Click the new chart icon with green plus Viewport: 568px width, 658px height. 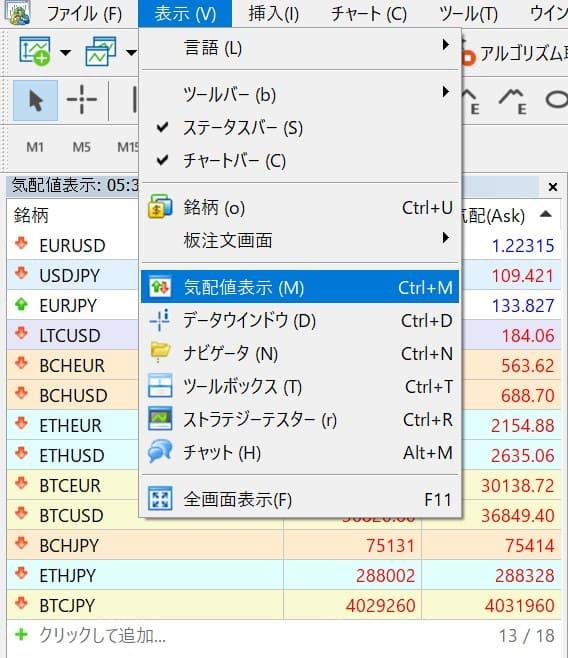[34, 51]
